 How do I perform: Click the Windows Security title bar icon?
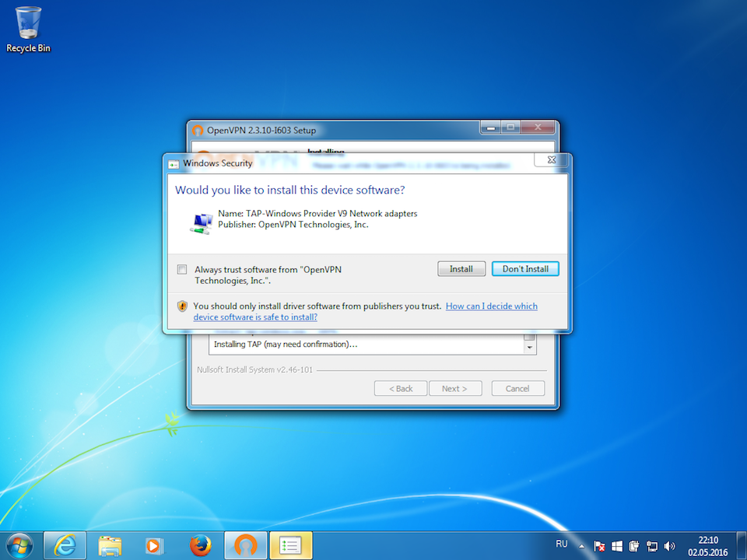point(174,164)
